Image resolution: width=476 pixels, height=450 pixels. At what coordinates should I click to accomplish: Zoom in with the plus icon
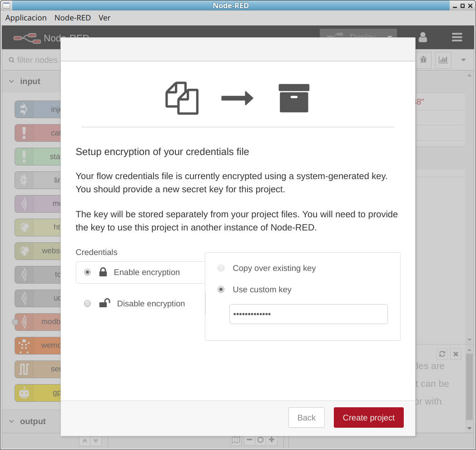[x=272, y=440]
